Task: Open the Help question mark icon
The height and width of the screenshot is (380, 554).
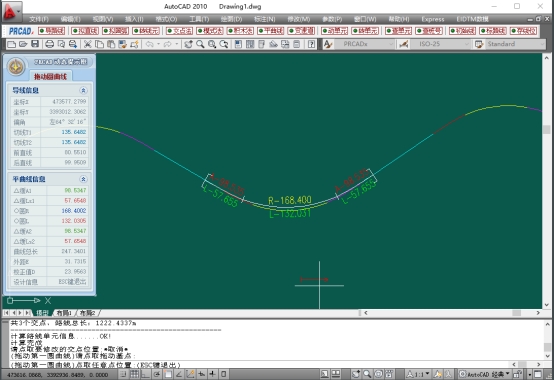Action: (x=311, y=44)
